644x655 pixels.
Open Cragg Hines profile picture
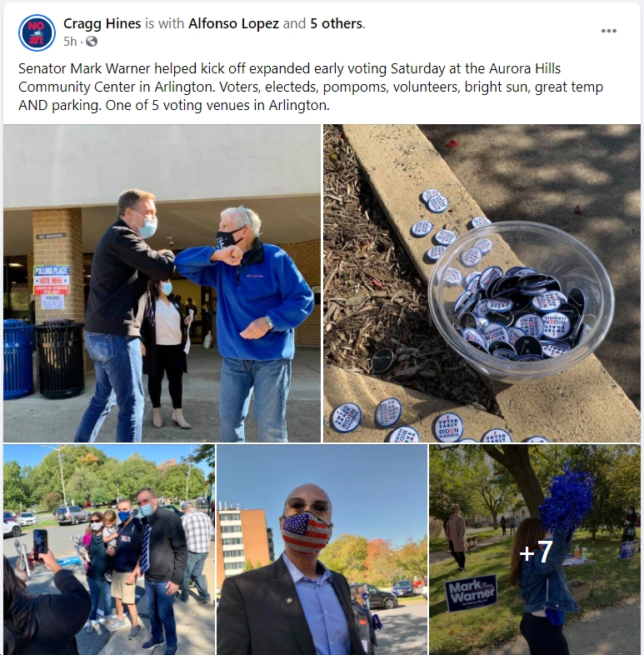click(37, 32)
